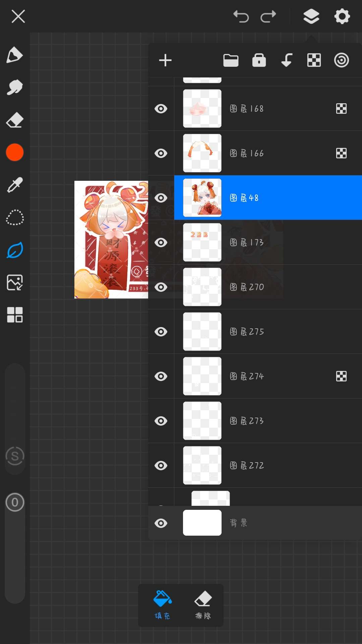Open settings gear in top bar

point(342,16)
